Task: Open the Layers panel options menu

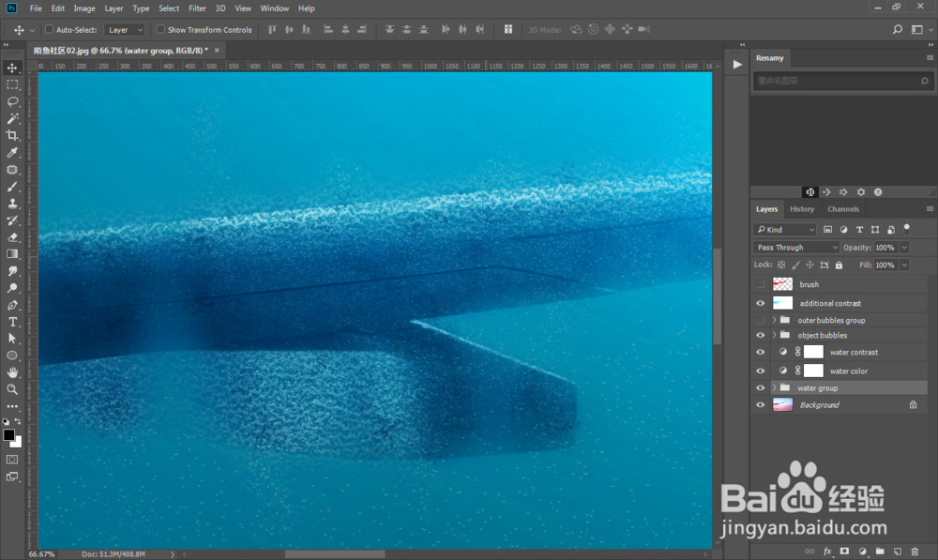Action: tap(930, 209)
